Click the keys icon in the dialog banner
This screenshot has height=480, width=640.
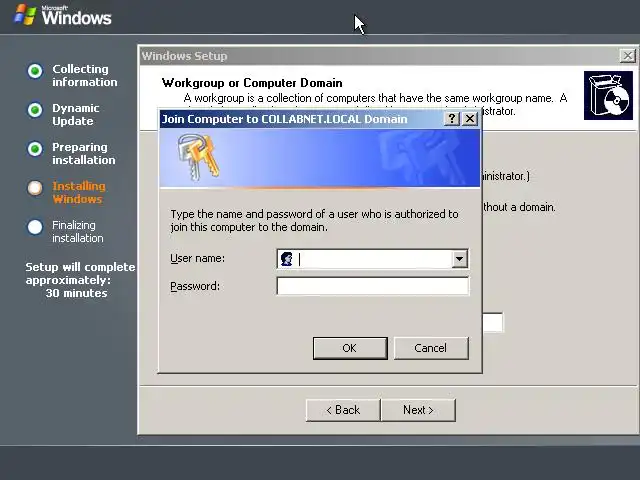pos(199,157)
